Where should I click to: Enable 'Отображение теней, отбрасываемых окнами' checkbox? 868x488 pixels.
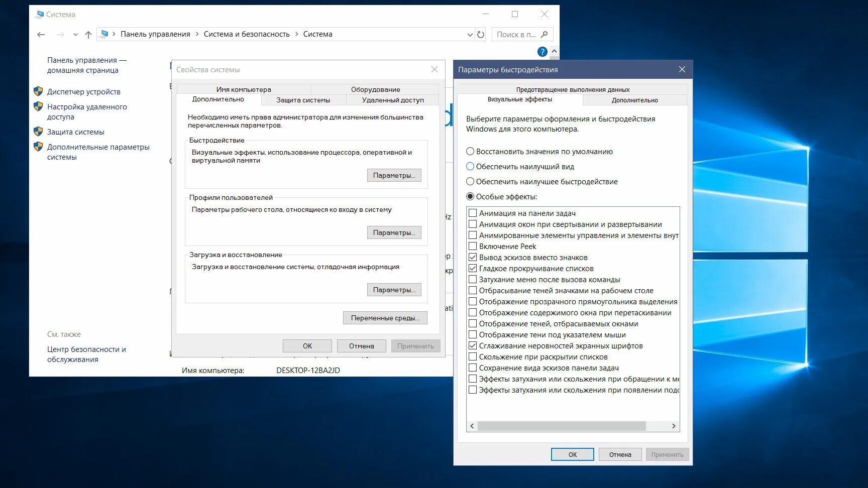[x=473, y=323]
